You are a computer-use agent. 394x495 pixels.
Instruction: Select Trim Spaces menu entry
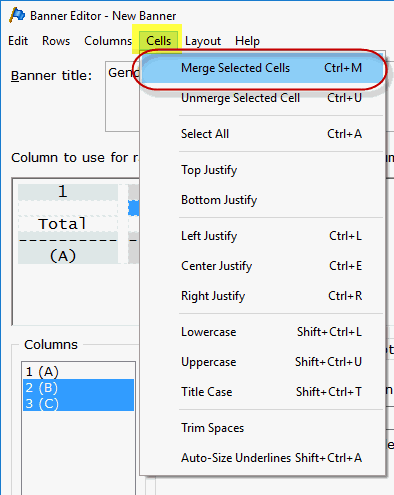[263, 428]
